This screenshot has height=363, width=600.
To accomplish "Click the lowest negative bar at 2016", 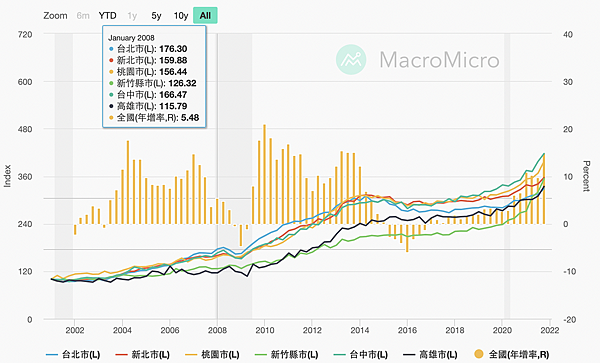I will (x=407, y=238).
